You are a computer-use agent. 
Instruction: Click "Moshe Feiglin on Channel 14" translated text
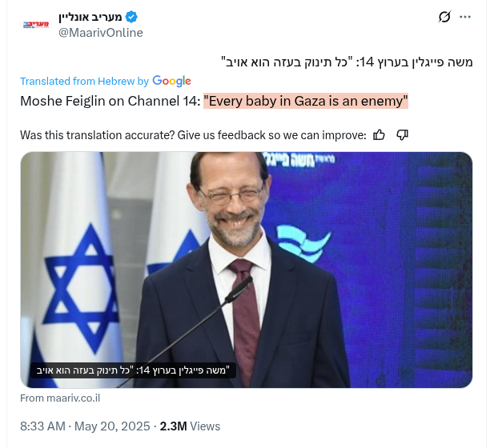(x=109, y=102)
